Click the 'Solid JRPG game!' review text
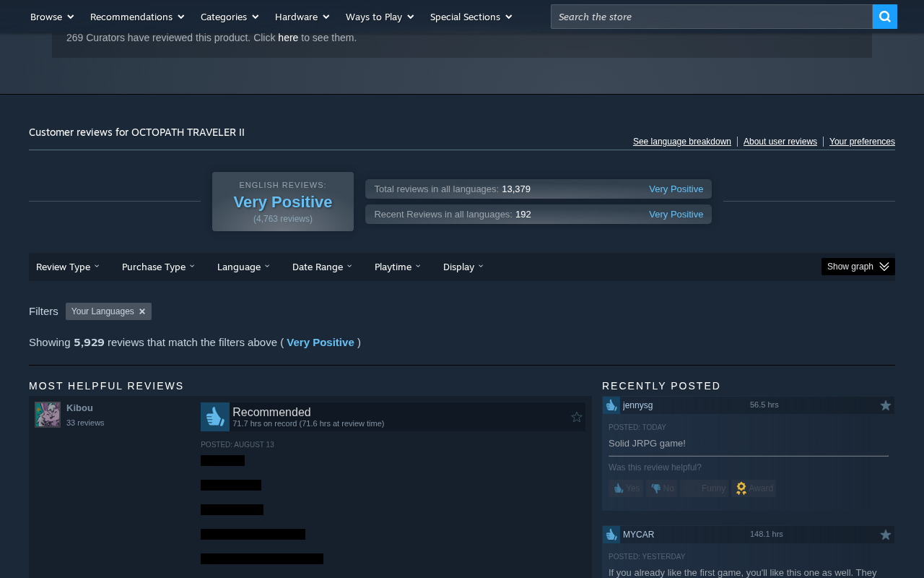The width and height of the screenshot is (924, 578). [647, 444]
